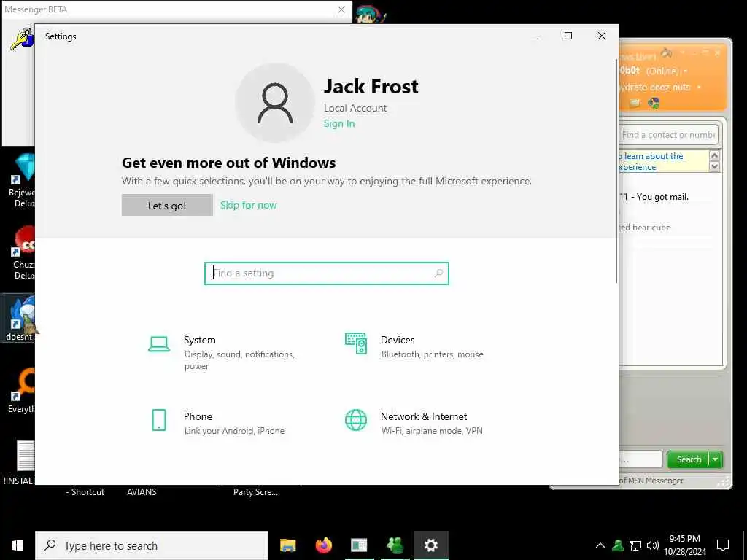
Task: Click the 'AVIANS' desktop label
Action: pyautogui.click(x=142, y=492)
